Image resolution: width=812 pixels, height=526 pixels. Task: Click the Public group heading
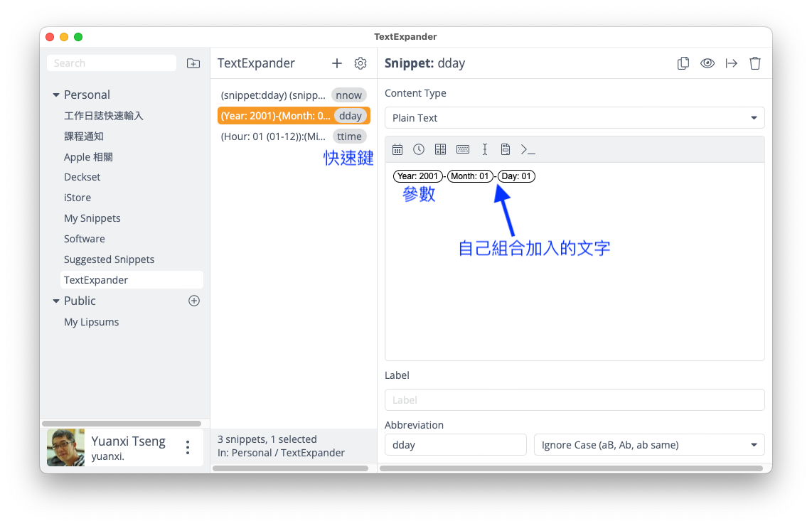tap(80, 301)
